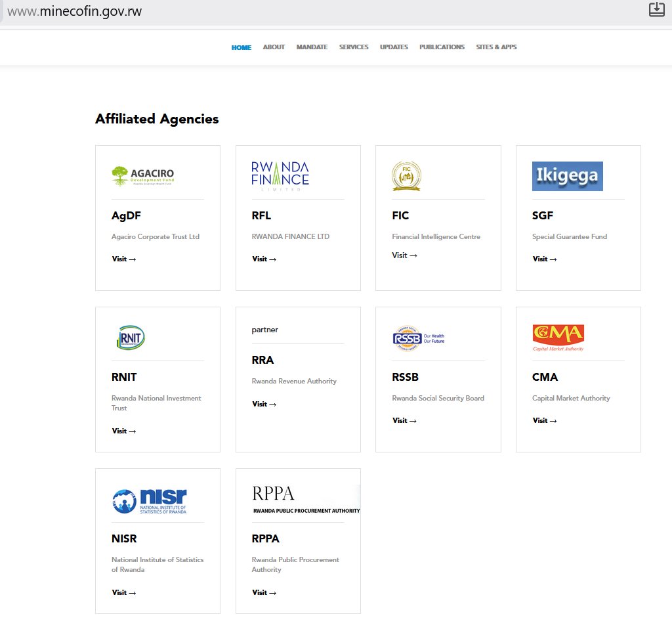Visit the NISR agency site

pos(124,592)
